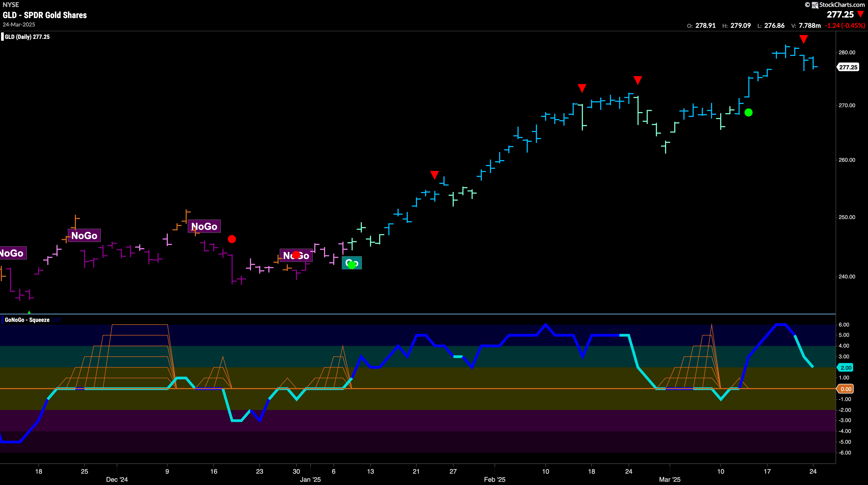Click the red down-arrow beside last price 277.25
The image size is (868, 485).
pyautogui.click(x=860, y=14)
